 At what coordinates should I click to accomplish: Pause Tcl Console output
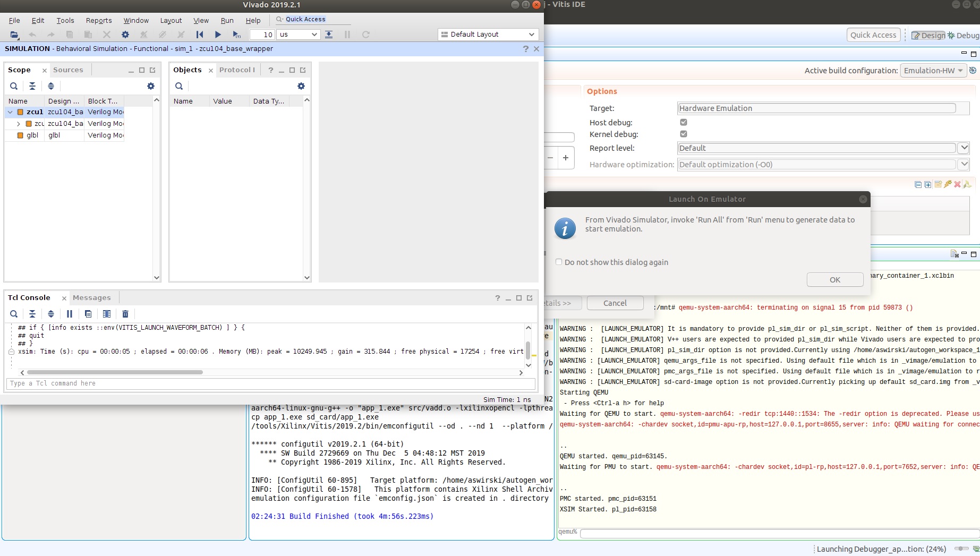click(70, 314)
